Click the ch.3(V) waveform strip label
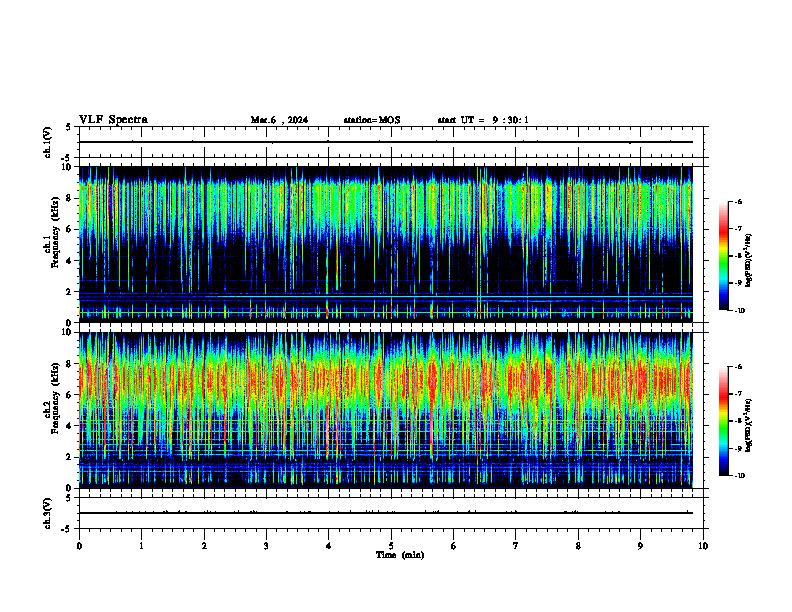 48,513
